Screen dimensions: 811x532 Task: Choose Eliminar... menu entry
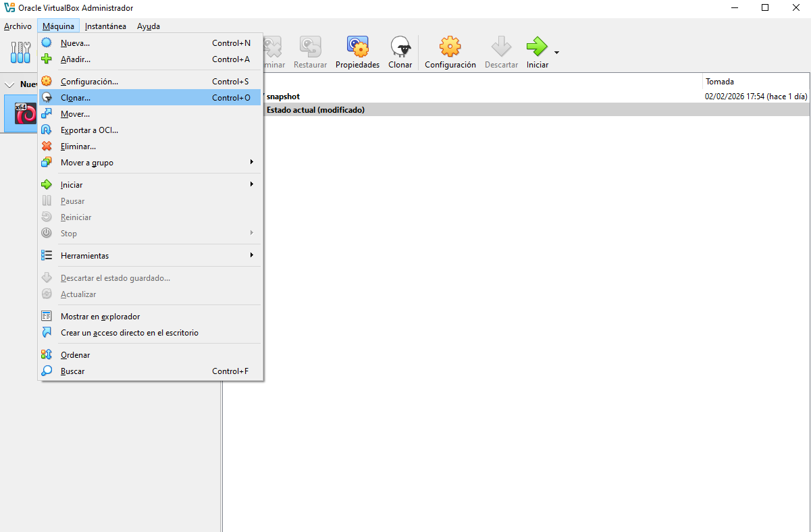[150, 146]
